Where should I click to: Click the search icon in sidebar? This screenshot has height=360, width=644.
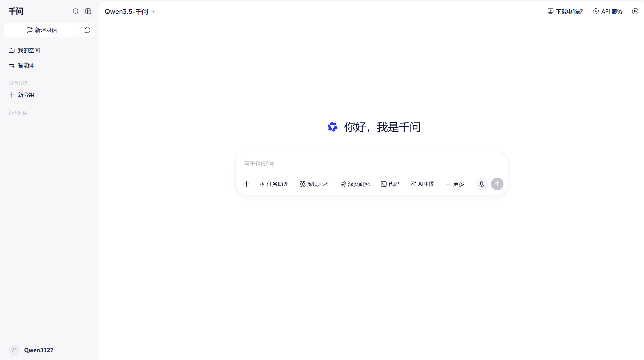75,11
